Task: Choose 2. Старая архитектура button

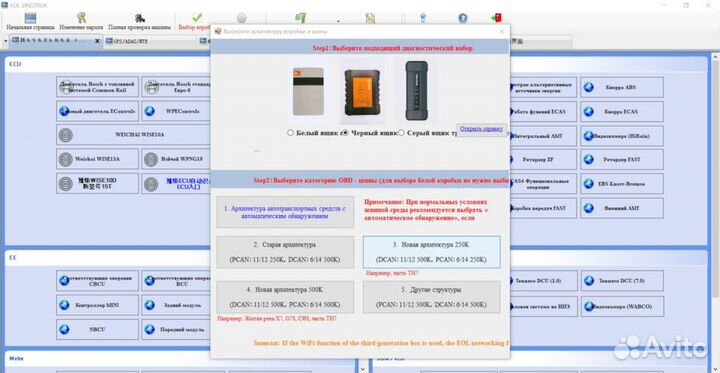Action: tap(285, 252)
